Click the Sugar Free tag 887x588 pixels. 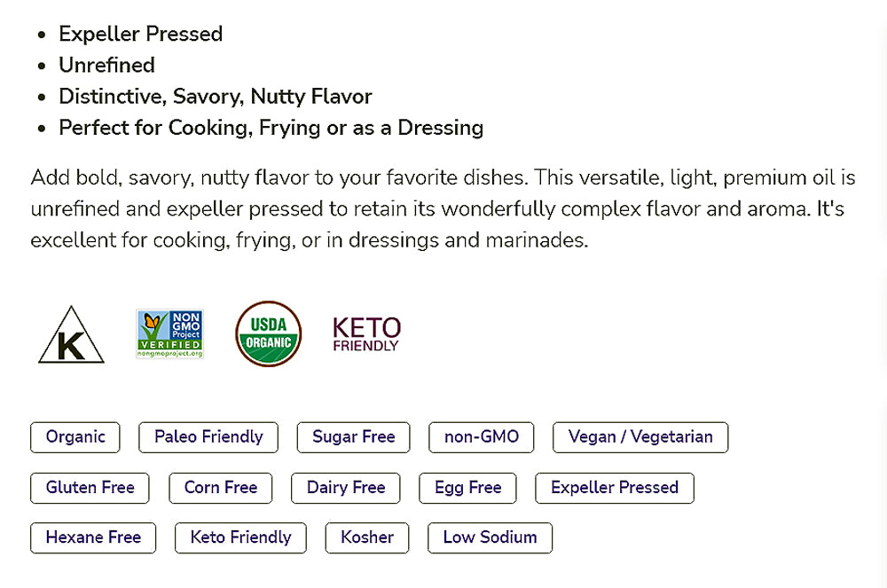353,437
